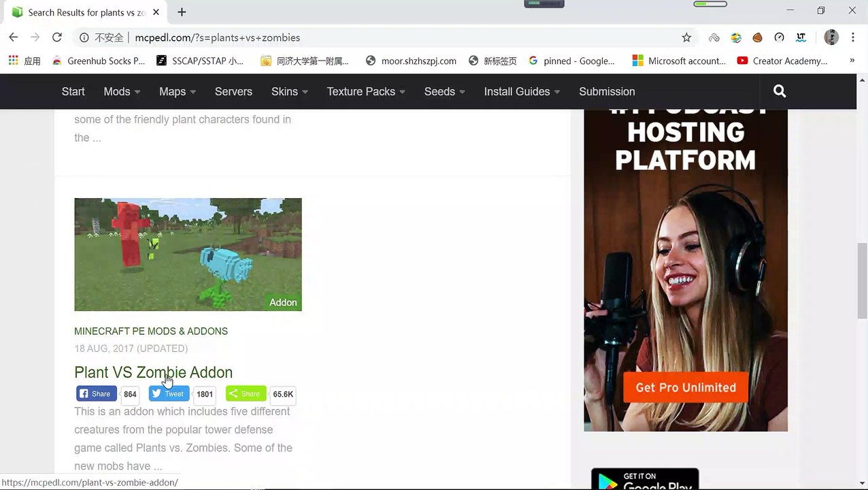Show more bookmarks with the chevron icon
Screen dimensions: 868x490
click(x=852, y=61)
